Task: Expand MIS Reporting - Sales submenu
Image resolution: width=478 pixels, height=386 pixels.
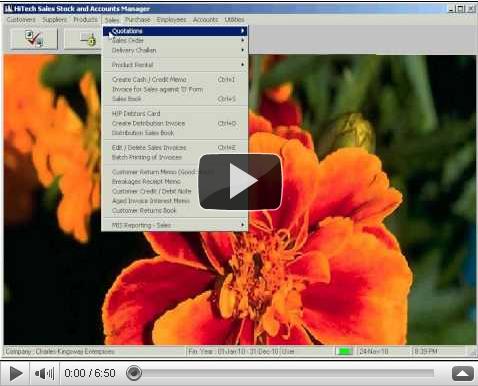Action: click(x=175, y=225)
